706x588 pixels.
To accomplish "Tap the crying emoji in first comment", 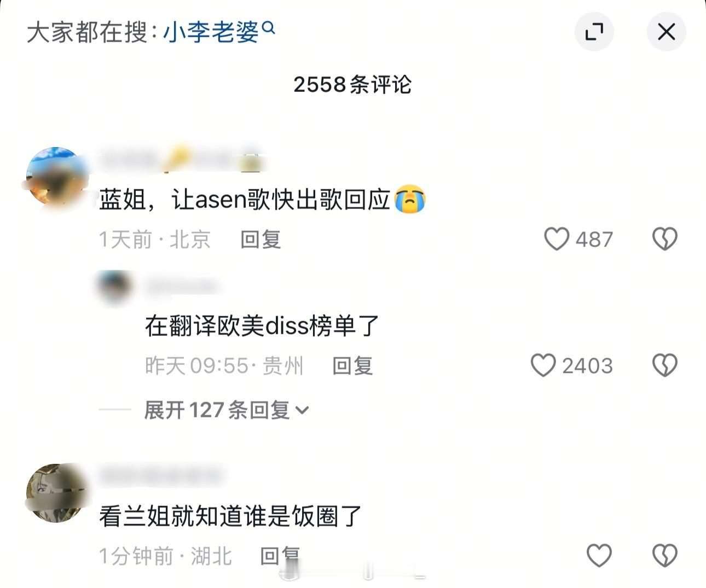I will coord(410,200).
